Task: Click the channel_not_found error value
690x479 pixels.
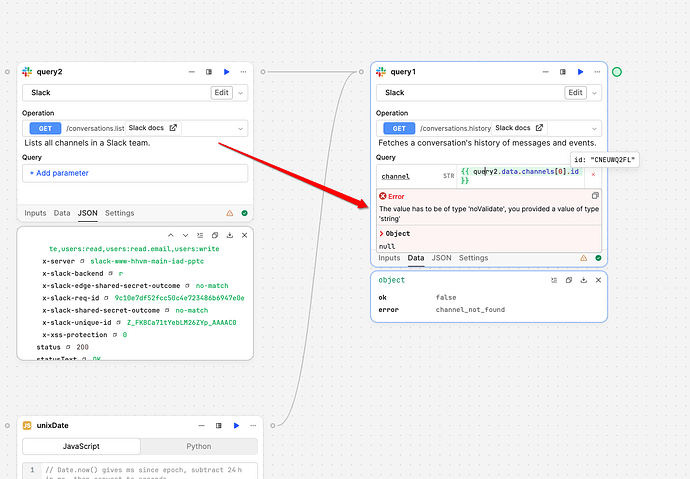Action: (x=470, y=310)
